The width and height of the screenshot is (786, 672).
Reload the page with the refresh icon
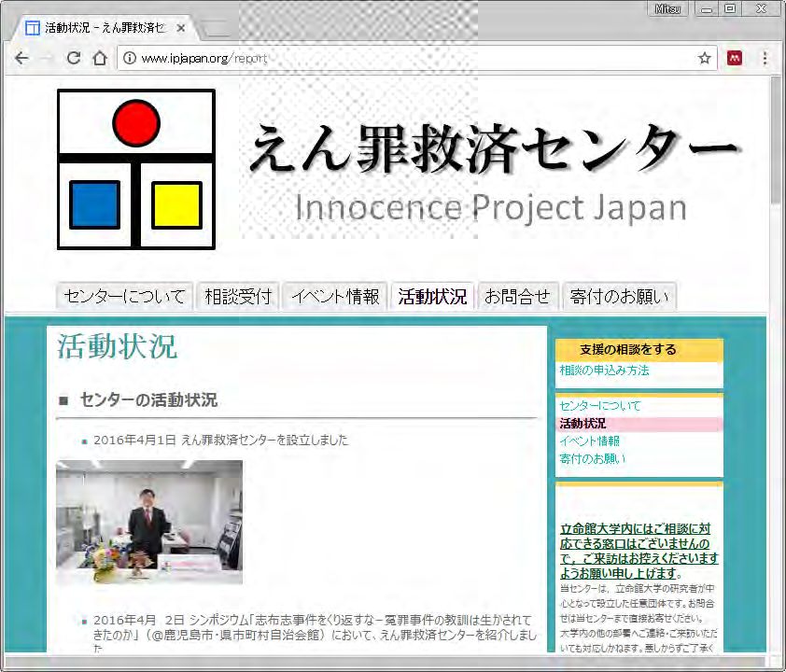point(74,59)
